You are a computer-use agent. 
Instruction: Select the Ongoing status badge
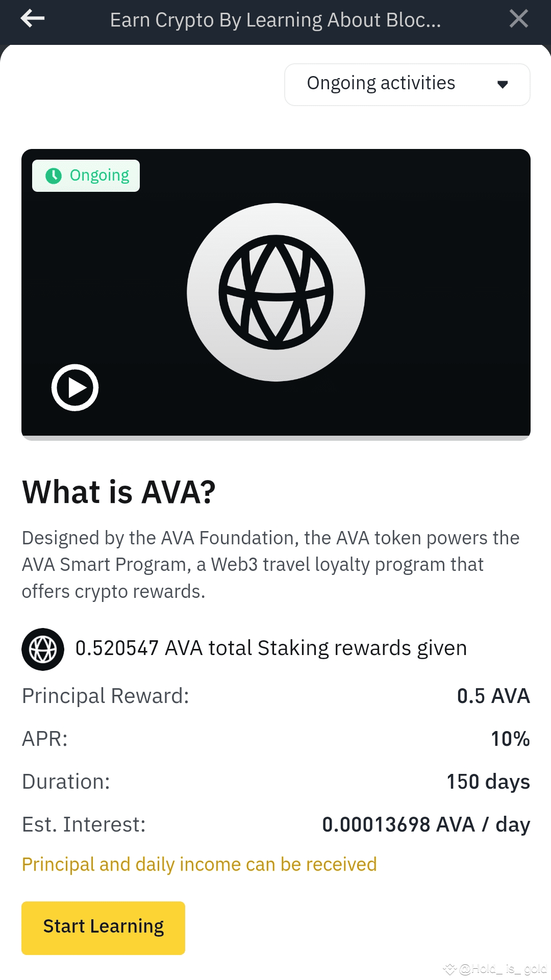pos(85,175)
